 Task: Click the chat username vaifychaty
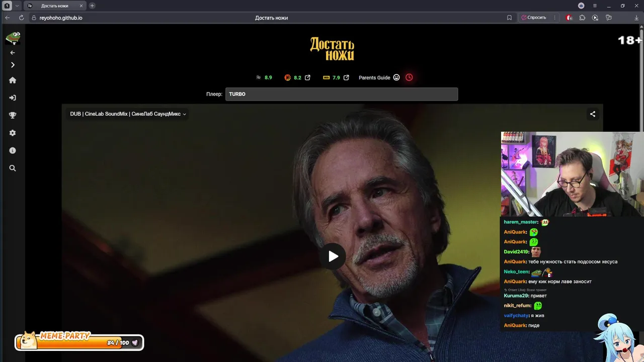click(x=516, y=316)
